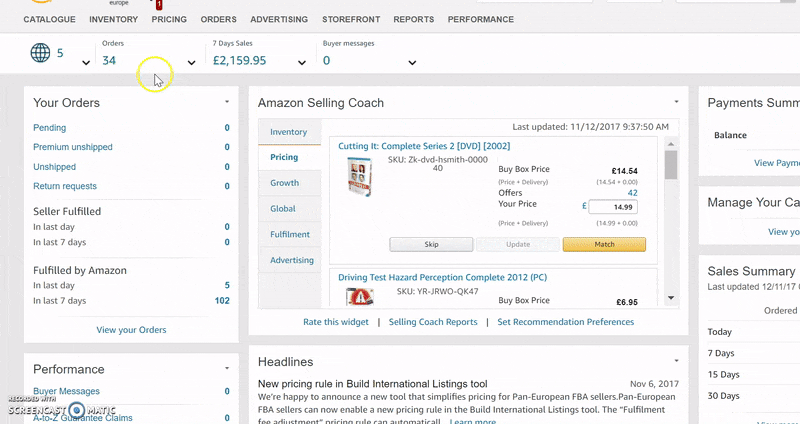Click the Rate this widget link
The image size is (800, 424).
[x=336, y=322]
